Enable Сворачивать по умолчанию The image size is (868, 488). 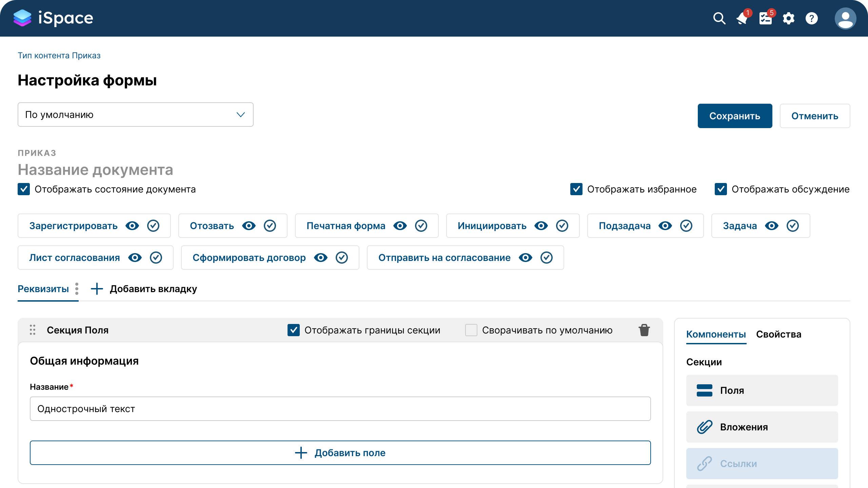(471, 330)
